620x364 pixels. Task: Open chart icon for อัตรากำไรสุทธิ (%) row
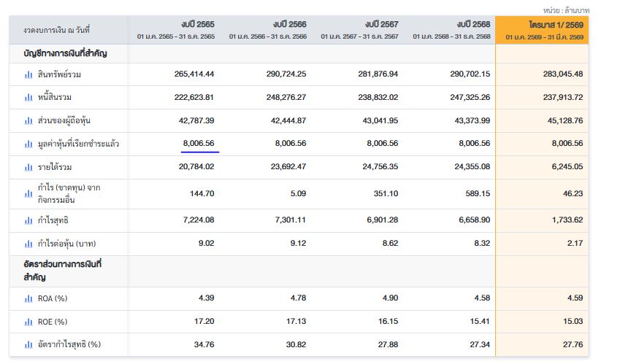tap(28, 344)
